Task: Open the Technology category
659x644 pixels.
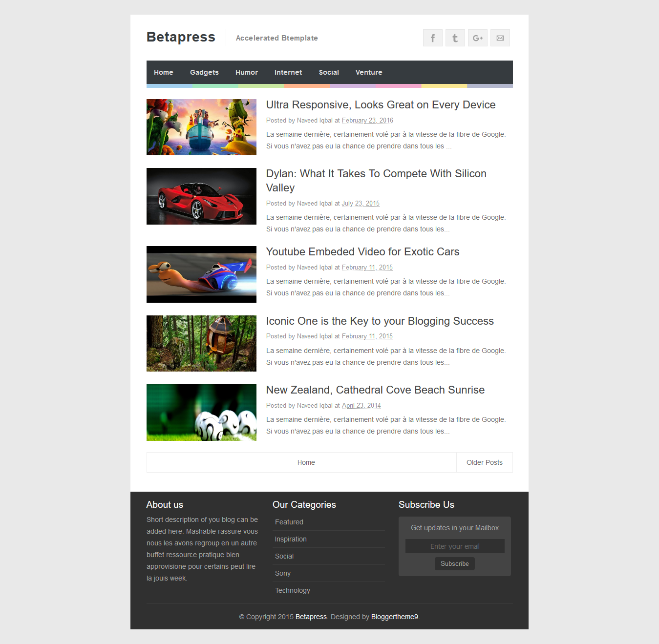Action: (293, 590)
